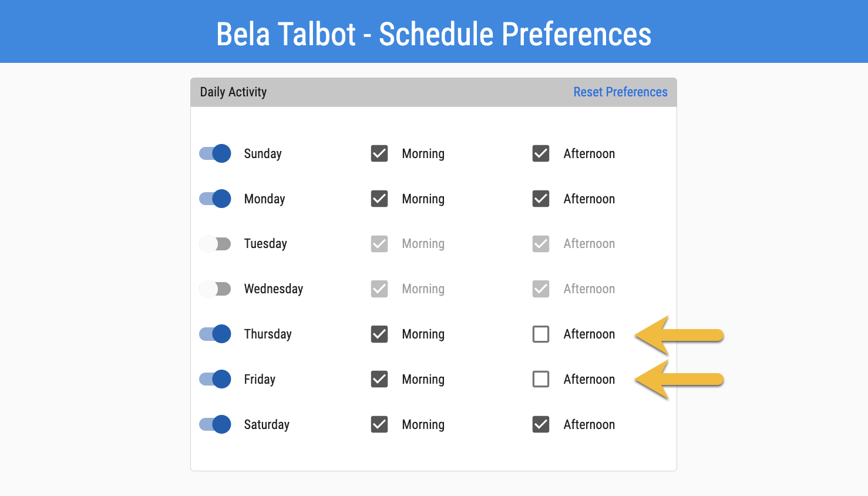Disable the Thursday activity toggle

pyautogui.click(x=215, y=334)
